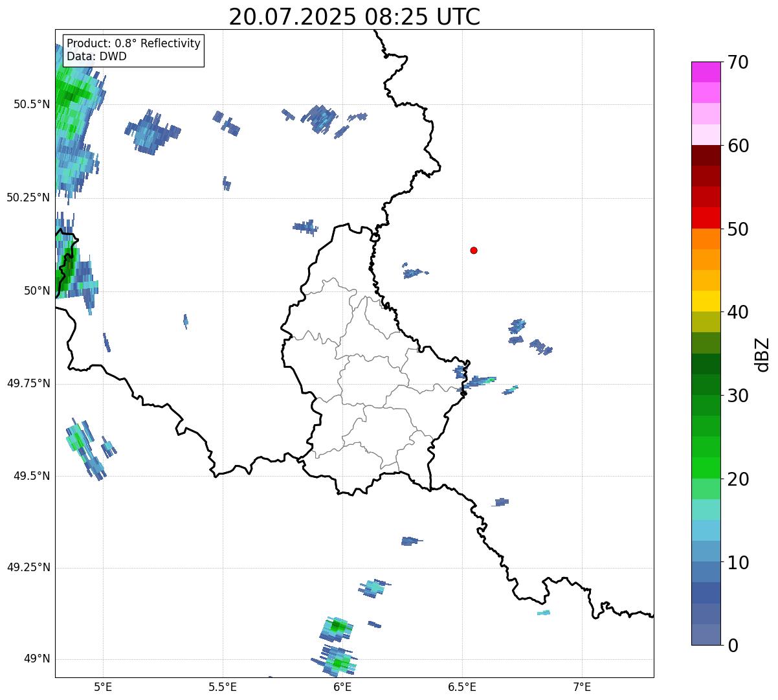Click the "5°E" longitude label
This screenshot has width=778, height=700.
[x=103, y=686]
